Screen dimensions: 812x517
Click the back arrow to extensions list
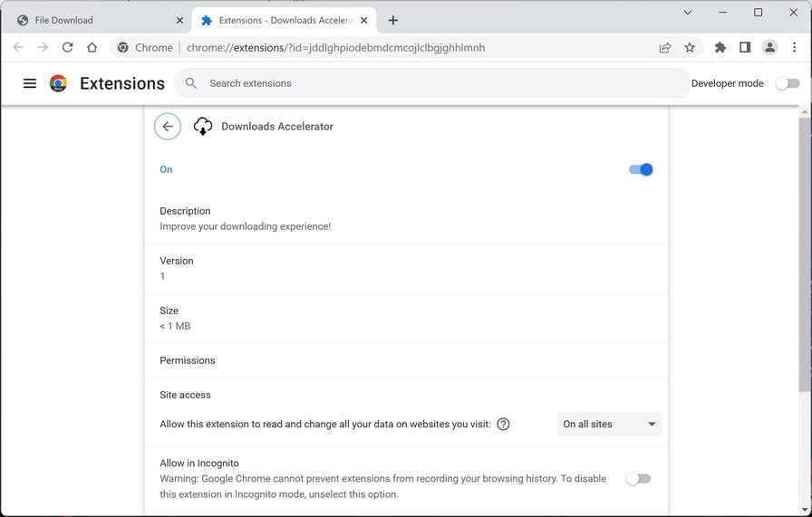[168, 127]
